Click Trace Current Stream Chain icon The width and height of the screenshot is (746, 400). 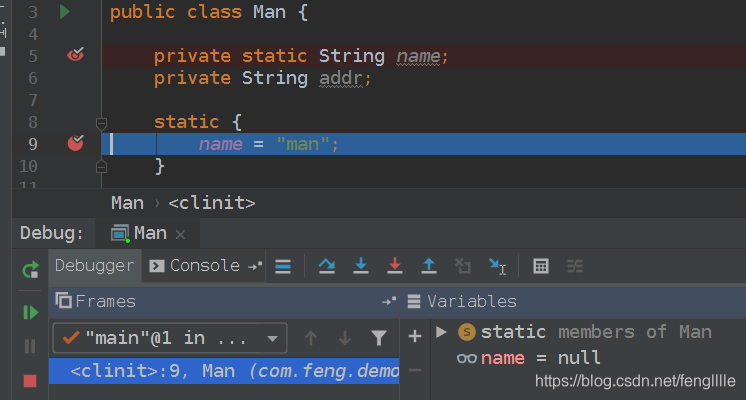coord(575,266)
